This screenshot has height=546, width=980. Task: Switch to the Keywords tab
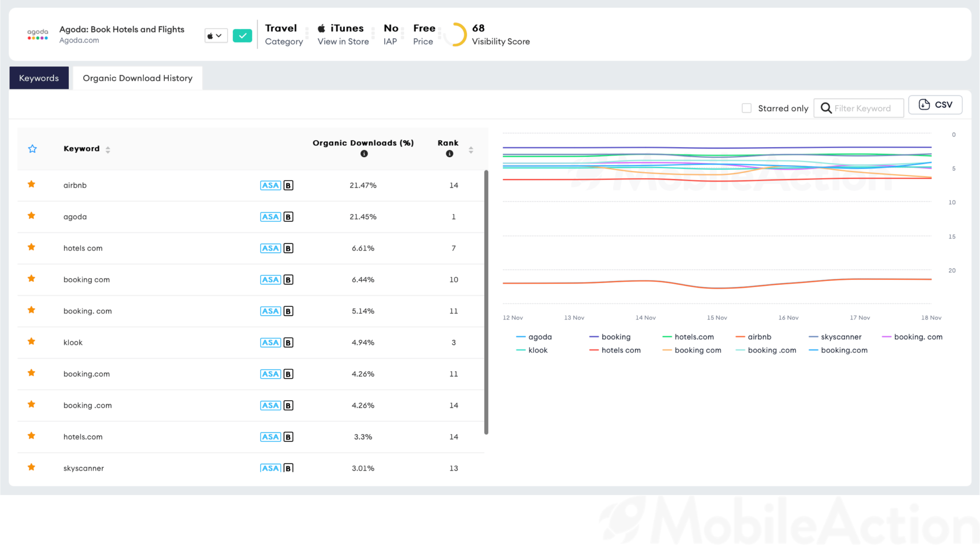[39, 78]
